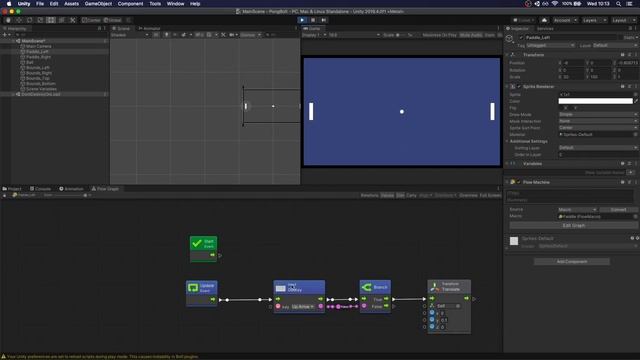Screen dimensions: 640x360
Task: Select the Rotate tool in toolbar
Action: [29, 20]
